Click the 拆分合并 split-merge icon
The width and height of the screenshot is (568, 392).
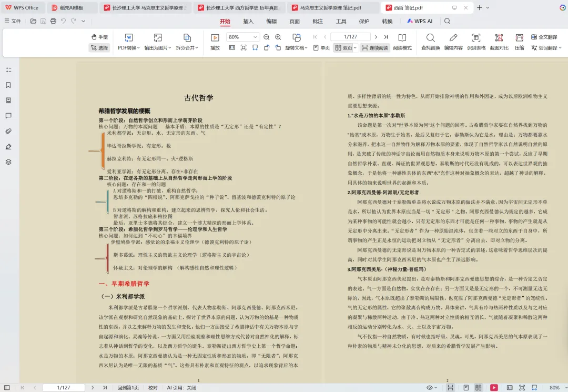point(187,38)
